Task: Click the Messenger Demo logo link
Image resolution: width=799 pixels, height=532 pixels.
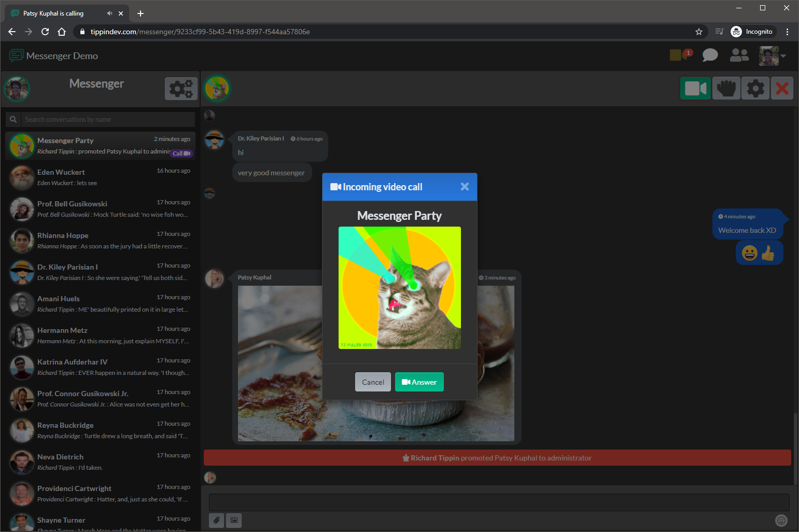Action: [53, 55]
